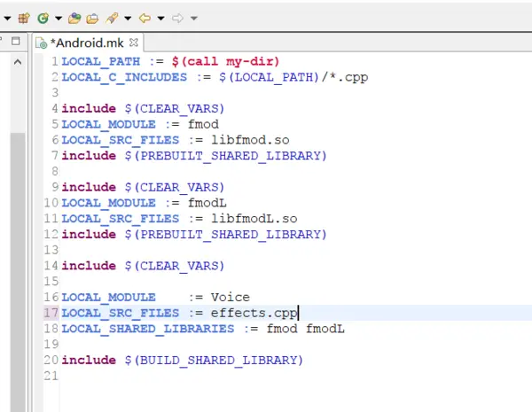Viewport: 532px width, 412px height.
Task: Click LOCAL_SHARED_LIBRARIES on line 18
Action: coord(148,329)
